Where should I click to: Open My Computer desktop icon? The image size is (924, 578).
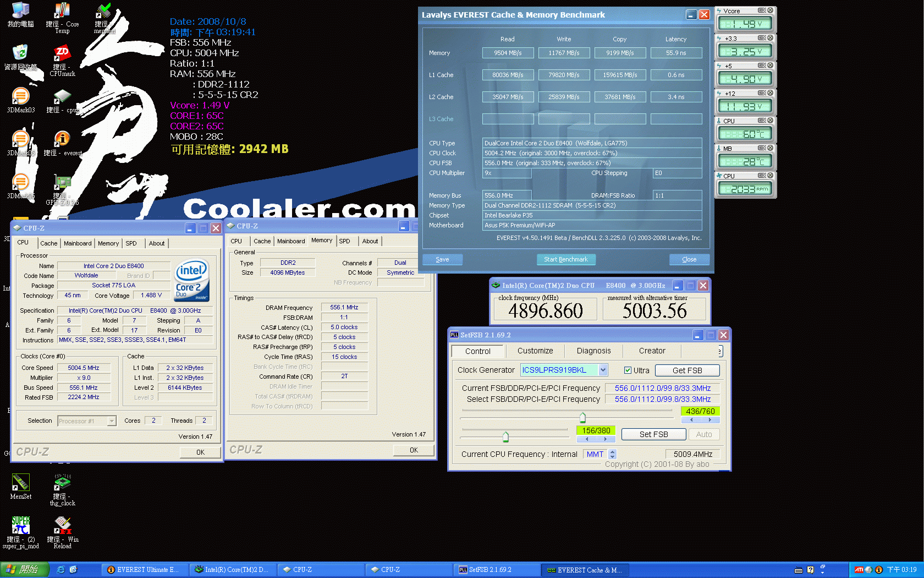point(20,15)
